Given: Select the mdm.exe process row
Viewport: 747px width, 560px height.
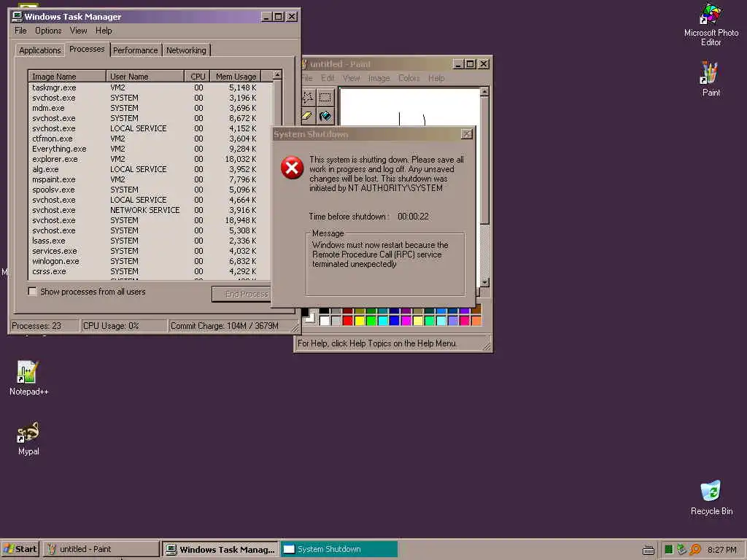Looking at the screenshot, I should coord(150,108).
